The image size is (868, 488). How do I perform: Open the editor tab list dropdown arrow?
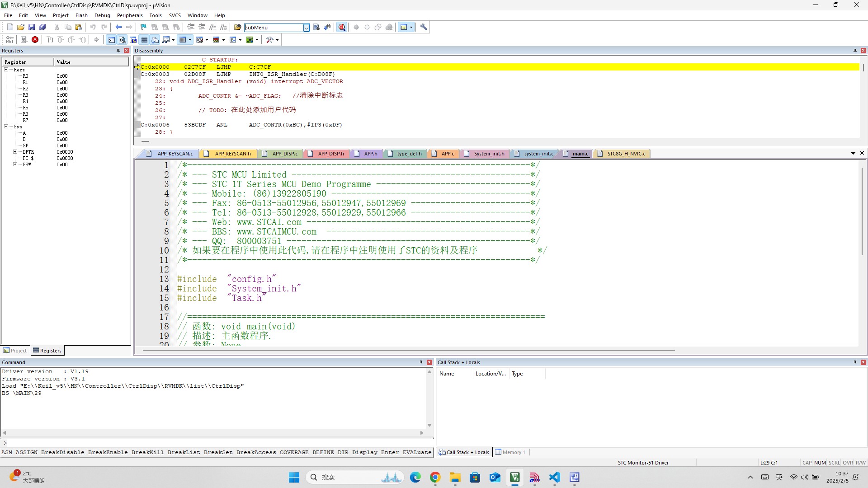[853, 153]
